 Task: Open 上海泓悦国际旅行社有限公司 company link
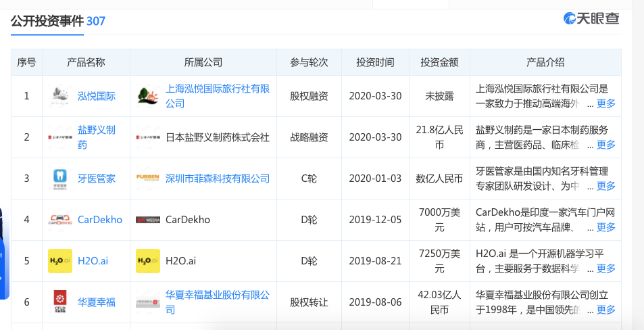click(218, 96)
